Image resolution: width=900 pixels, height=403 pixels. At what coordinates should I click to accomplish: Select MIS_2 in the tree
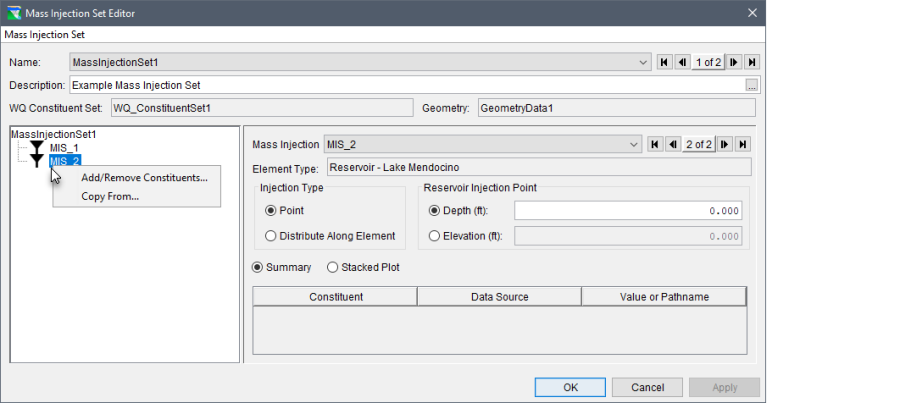pos(65,161)
